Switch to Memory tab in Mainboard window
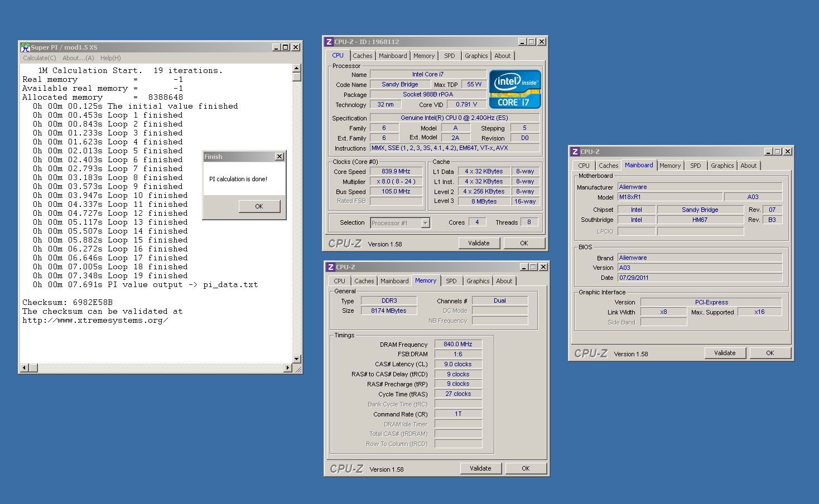 670,166
